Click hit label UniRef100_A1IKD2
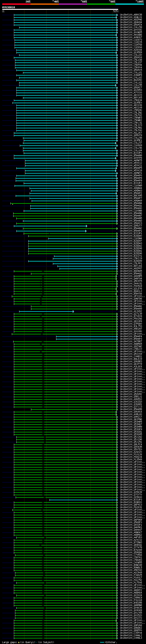146x644 pixels. pyautogui.click(x=131, y=312)
